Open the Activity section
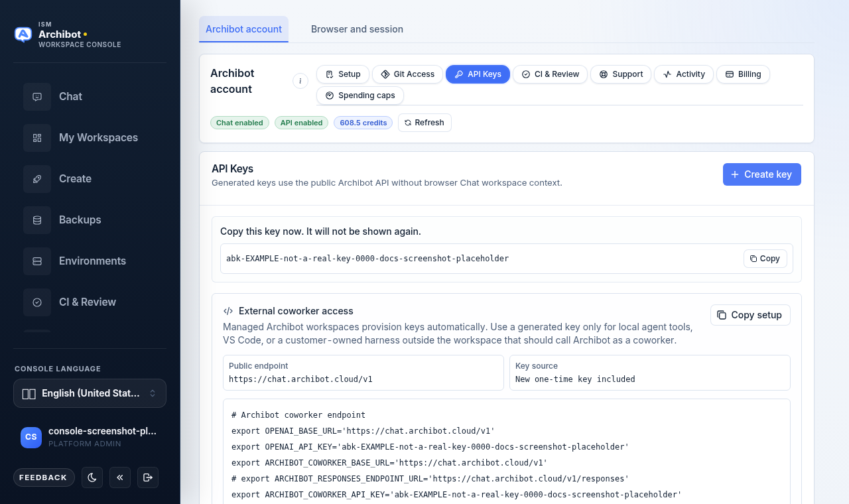This screenshot has height=504, width=849. 684,74
